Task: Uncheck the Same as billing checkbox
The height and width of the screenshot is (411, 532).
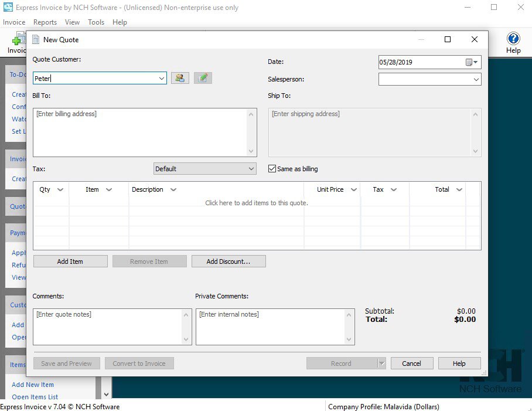Action: point(272,168)
